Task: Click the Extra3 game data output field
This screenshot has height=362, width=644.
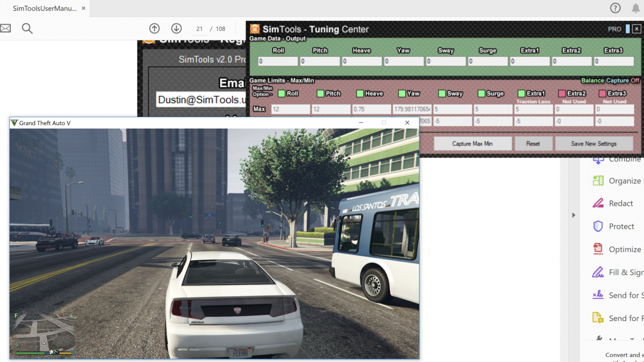Action: click(x=614, y=61)
